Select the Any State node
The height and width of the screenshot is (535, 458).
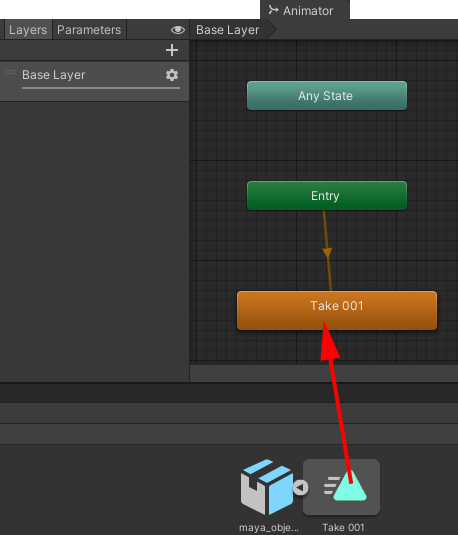327,96
